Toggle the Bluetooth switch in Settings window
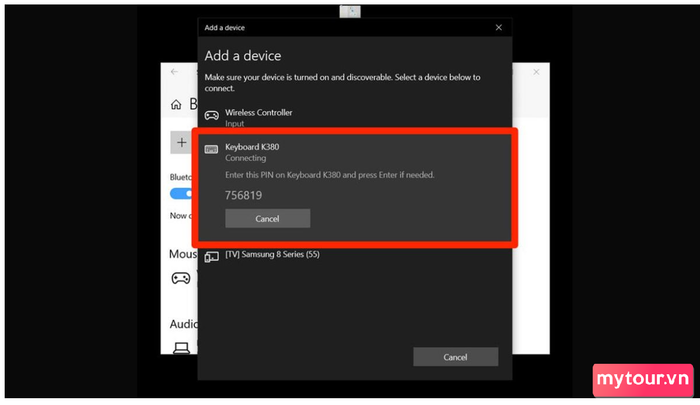The height and width of the screenshot is (405, 700). (181, 193)
